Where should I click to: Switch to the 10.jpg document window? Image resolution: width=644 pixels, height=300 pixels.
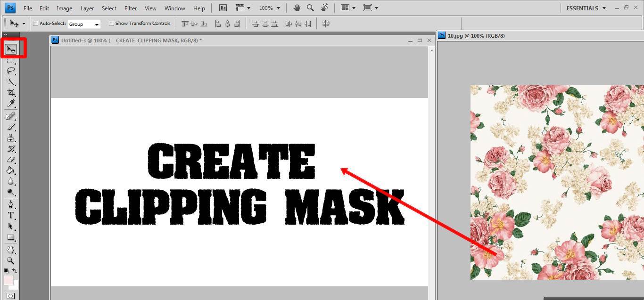click(x=476, y=35)
